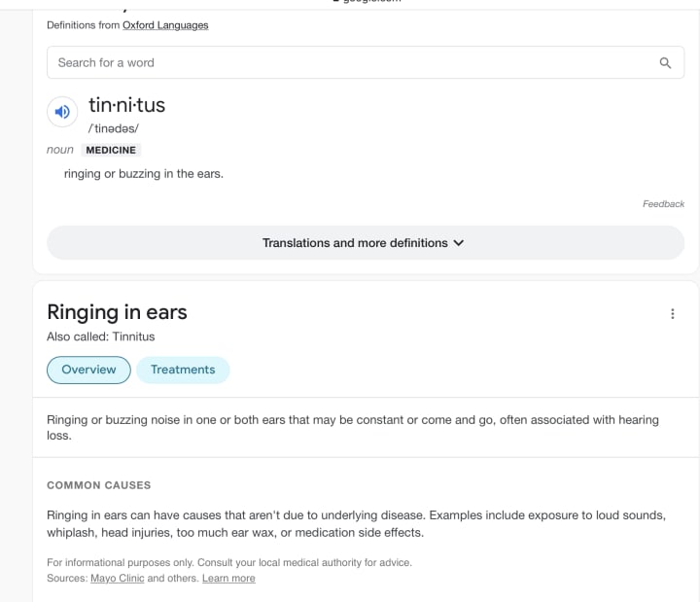The width and height of the screenshot is (700, 602).
Task: Click the ringing or buzzing noise overview description
Action: pos(353,427)
